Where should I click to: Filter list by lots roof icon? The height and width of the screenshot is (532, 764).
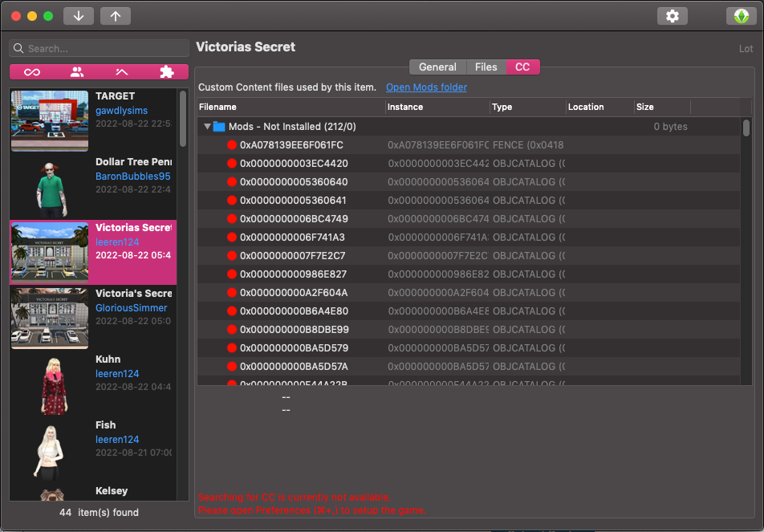point(122,72)
